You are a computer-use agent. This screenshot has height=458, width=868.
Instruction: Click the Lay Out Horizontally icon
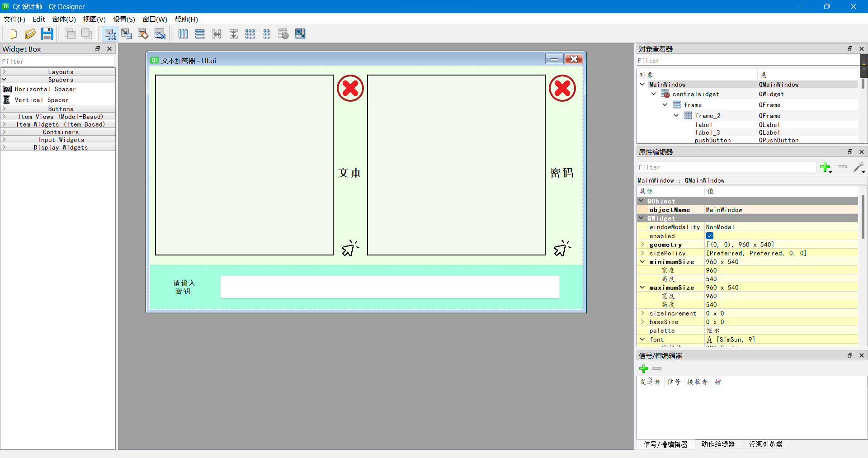(x=183, y=34)
